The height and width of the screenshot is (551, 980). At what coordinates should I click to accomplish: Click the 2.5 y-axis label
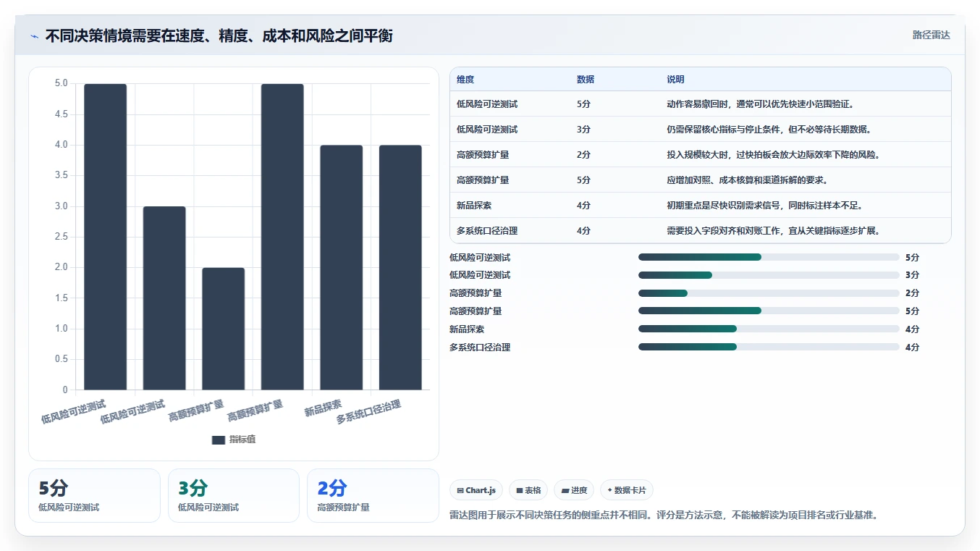pos(62,237)
